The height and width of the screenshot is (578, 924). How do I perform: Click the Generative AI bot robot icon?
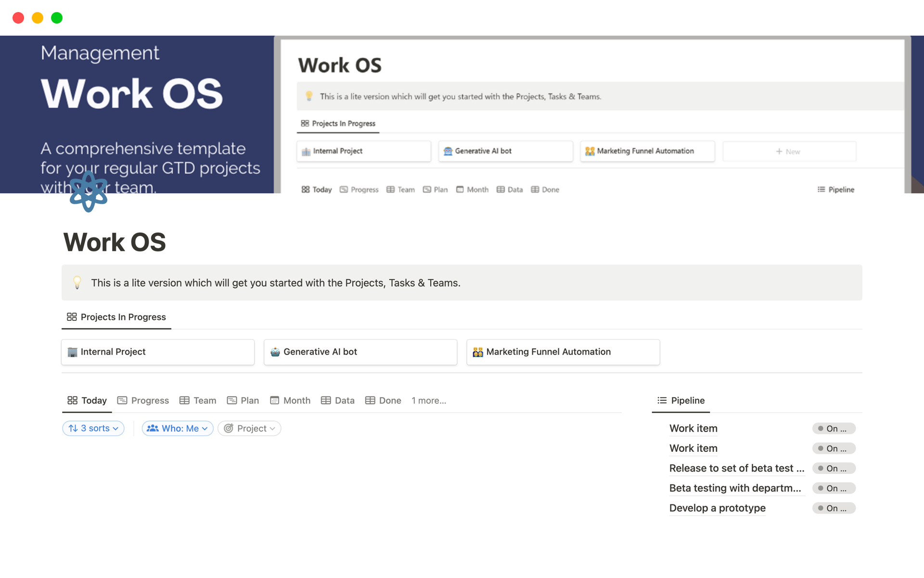275,352
